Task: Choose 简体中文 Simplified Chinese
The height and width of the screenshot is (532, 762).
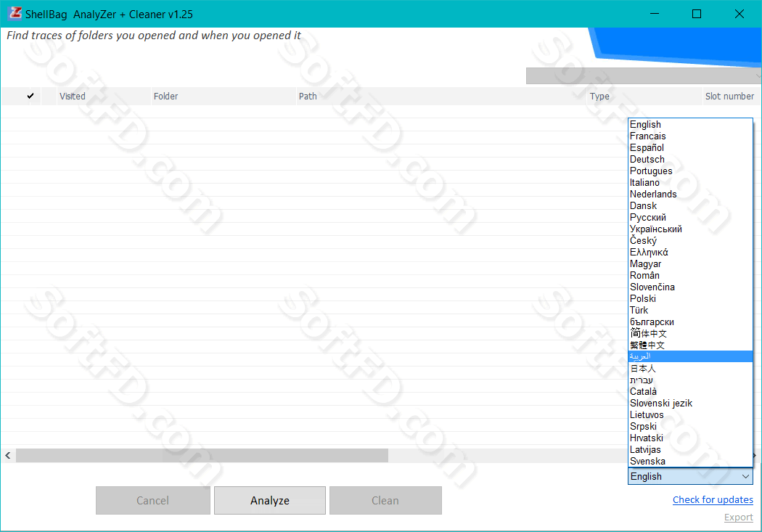Action: pos(690,333)
